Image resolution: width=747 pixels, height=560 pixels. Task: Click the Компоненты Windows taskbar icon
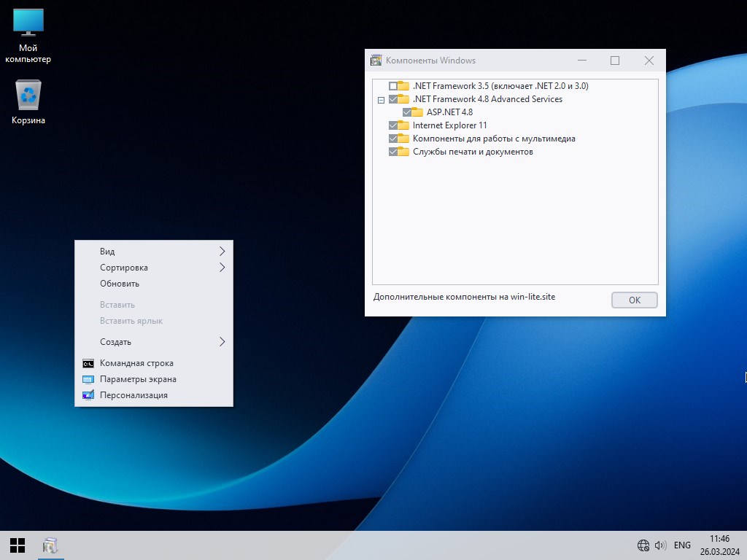(50, 545)
